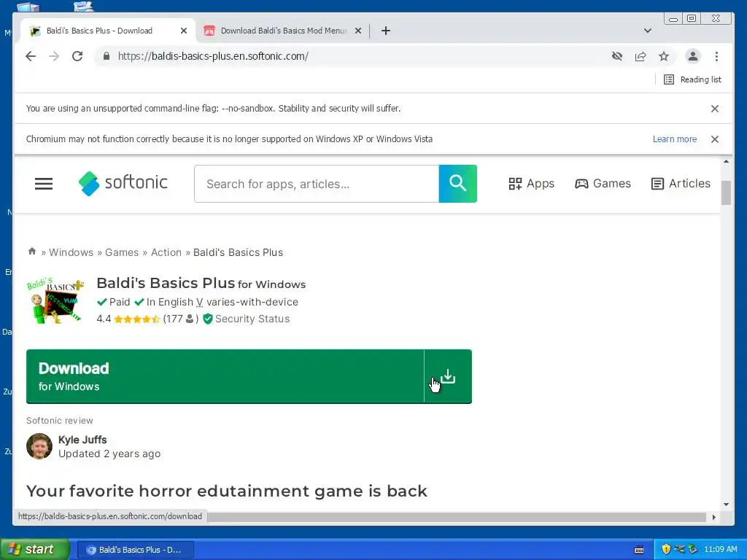Click the 11:09 AM system clock
The width and height of the screenshot is (747, 560).
point(720,549)
